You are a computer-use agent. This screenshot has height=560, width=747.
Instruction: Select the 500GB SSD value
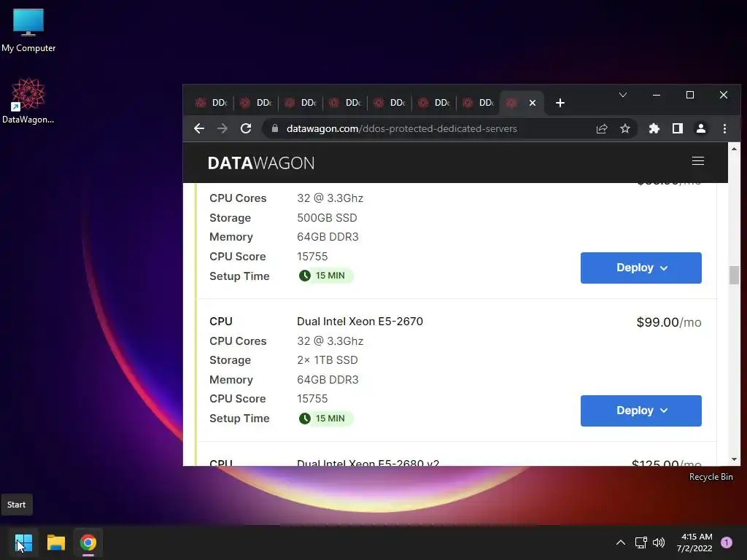(327, 217)
